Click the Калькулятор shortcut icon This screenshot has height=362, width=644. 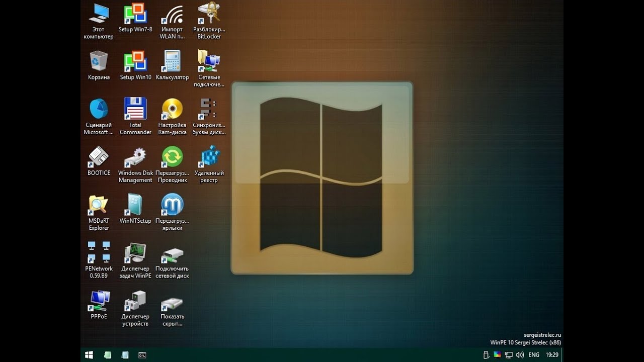(x=172, y=65)
